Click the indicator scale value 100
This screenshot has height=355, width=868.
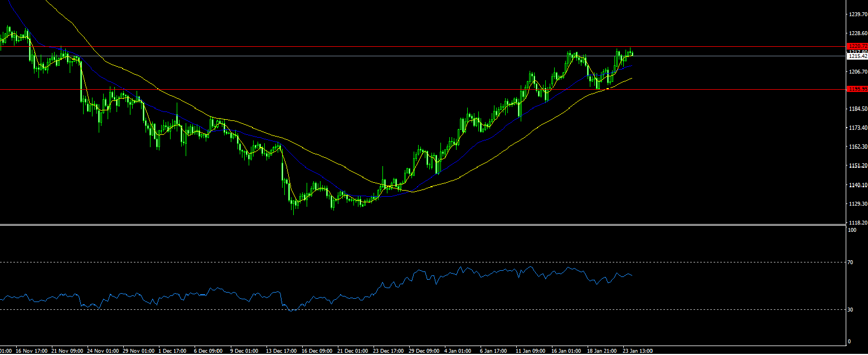(852, 230)
